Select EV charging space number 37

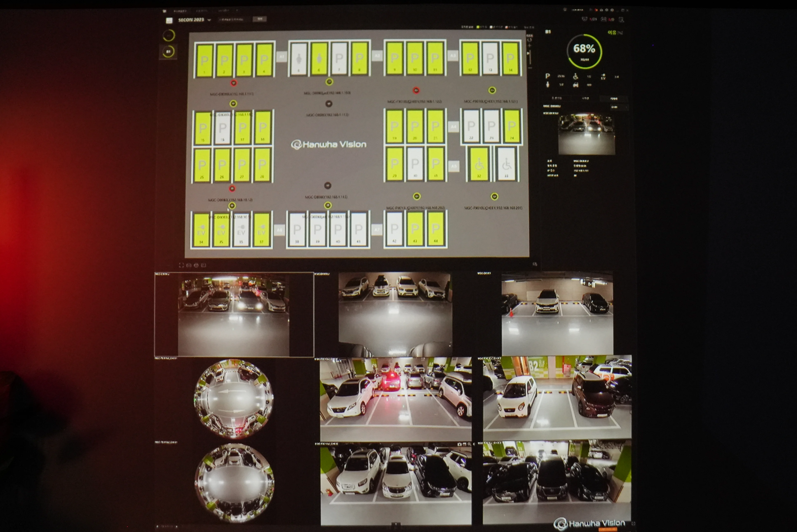coord(262,230)
